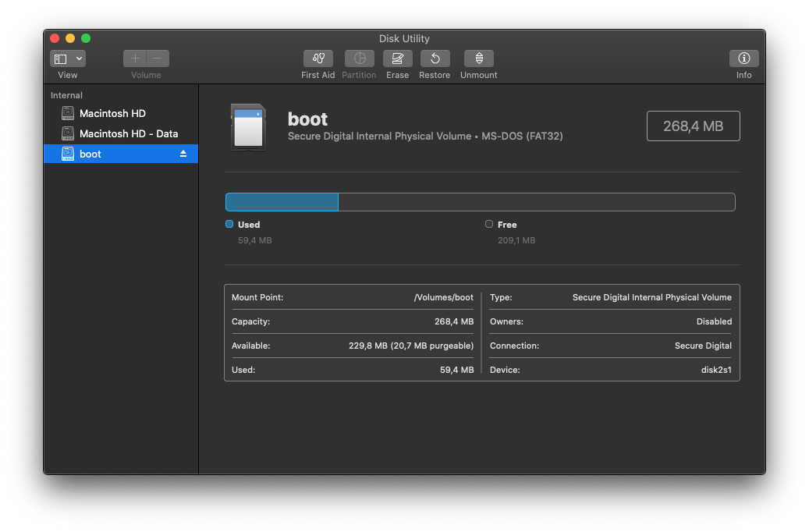The image size is (809, 532).
Task: Click the First Aid stethoscope icon
Action: (x=318, y=59)
